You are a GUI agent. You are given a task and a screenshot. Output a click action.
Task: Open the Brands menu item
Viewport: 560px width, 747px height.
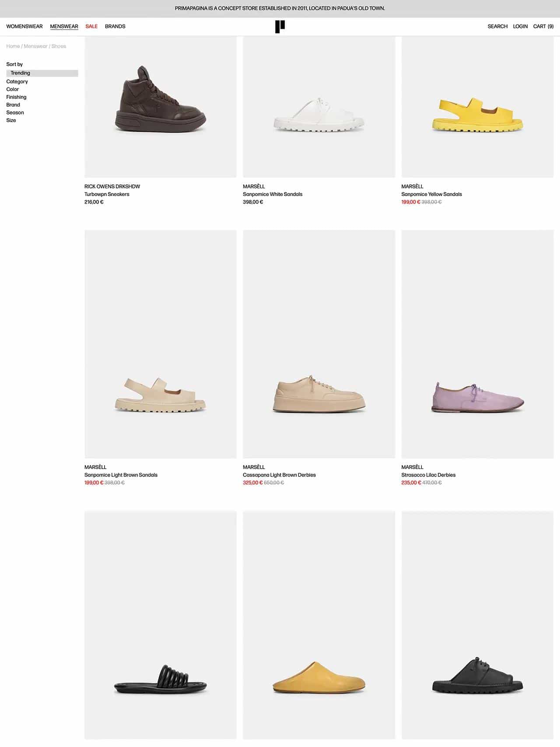(115, 26)
